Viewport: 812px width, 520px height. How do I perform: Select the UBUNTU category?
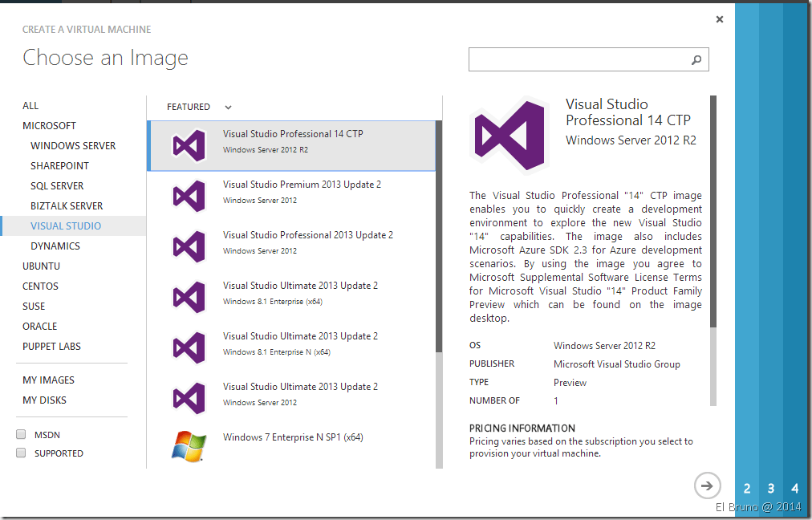tap(42, 266)
